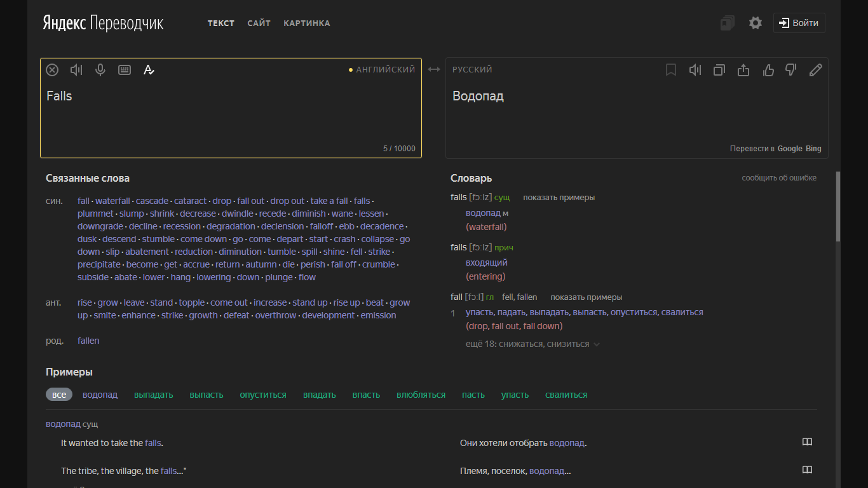Image resolution: width=868 pixels, height=488 pixels.
Task: Rate translation with the thumbs down icon
Action: [791, 70]
